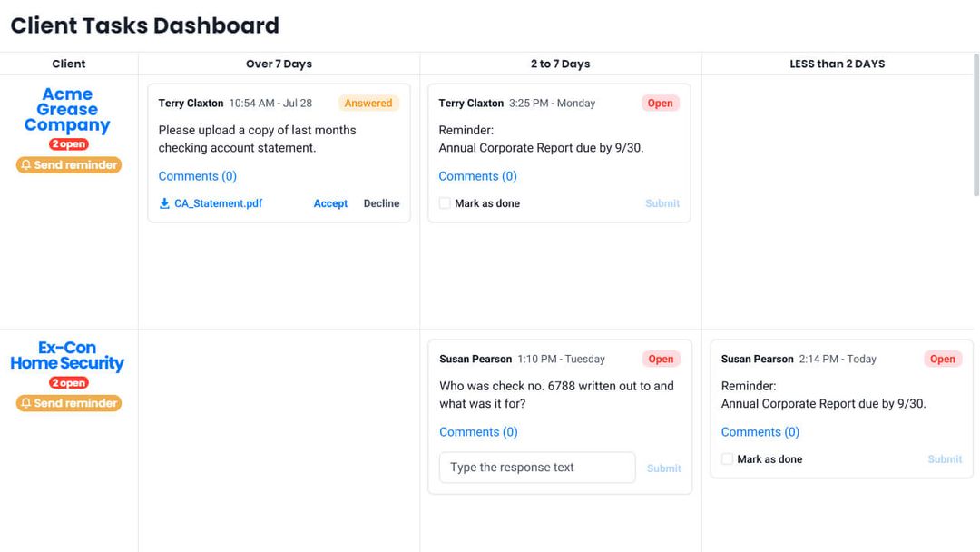Open Acme Grease Company client page
Image resolution: width=980 pixels, height=552 pixels.
(x=67, y=109)
